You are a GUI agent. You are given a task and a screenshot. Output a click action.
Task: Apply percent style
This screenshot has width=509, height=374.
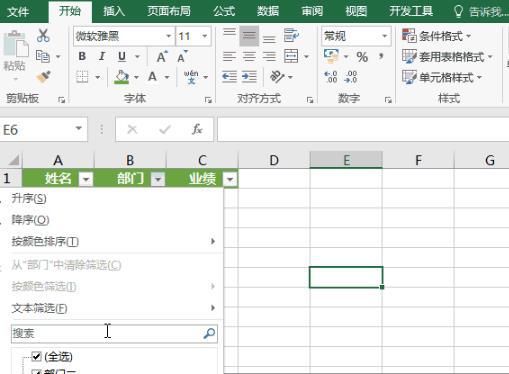[x=362, y=57]
